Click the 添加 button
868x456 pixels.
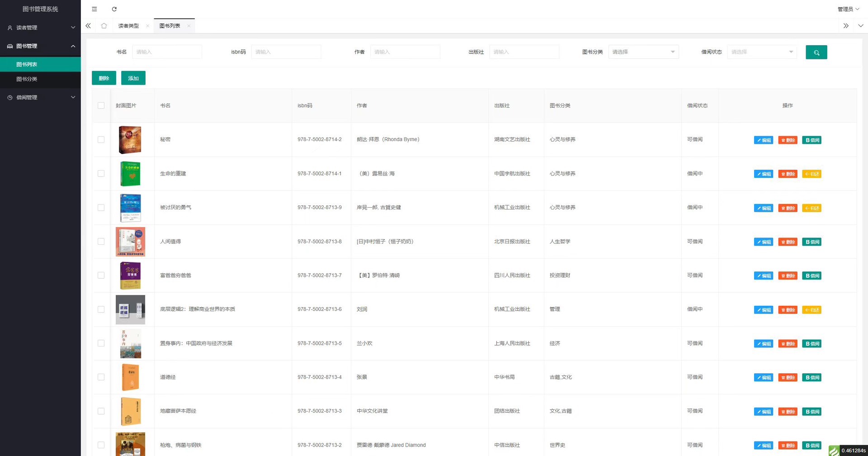coord(133,78)
